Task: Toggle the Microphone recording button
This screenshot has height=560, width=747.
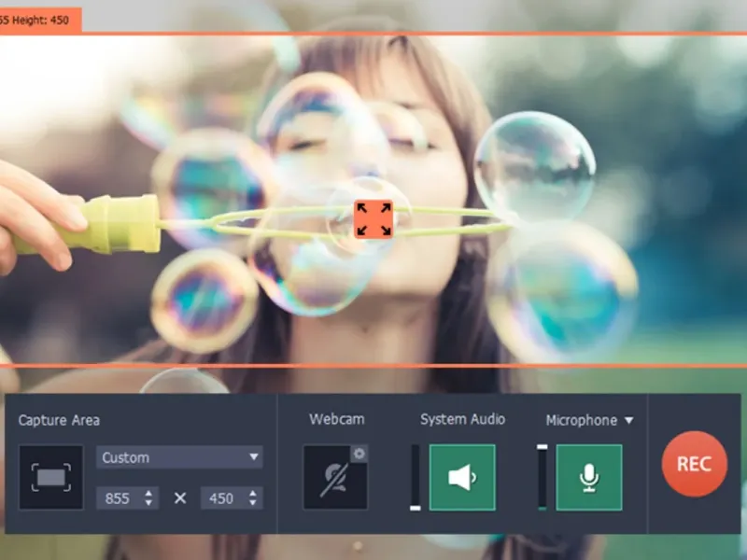Action: tap(589, 477)
